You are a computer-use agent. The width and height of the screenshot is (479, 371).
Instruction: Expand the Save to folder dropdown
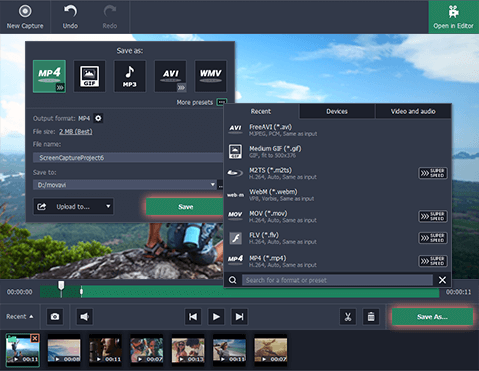tap(213, 185)
